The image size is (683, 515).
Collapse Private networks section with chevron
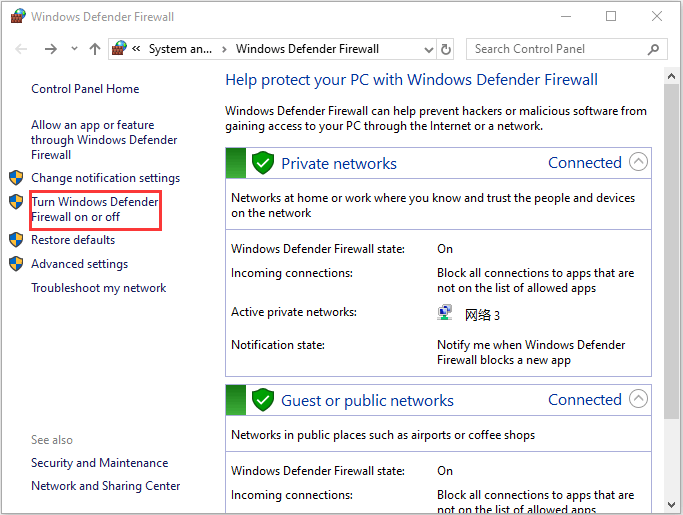(x=638, y=162)
